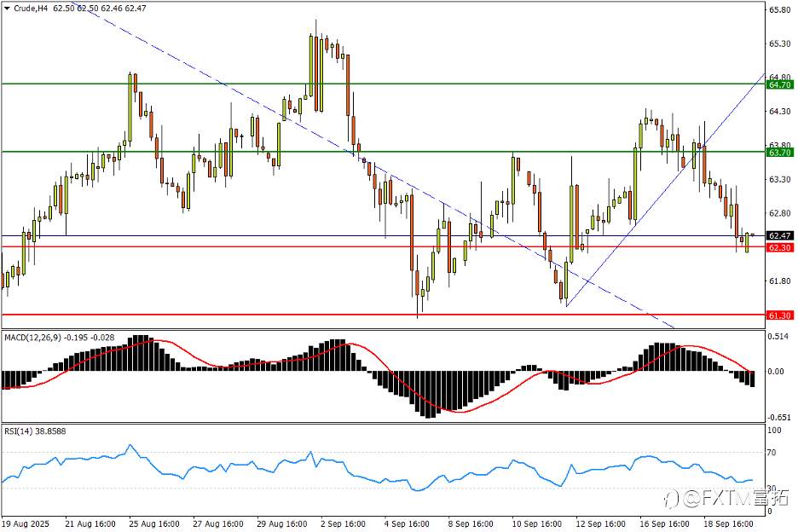Click the 0.514 value on MACD scale
This screenshot has height=532, width=798.
point(780,337)
